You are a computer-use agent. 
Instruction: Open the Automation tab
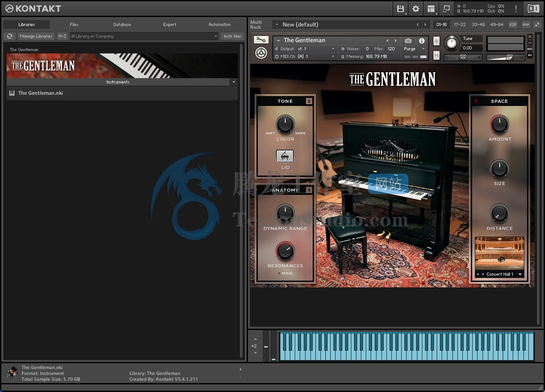point(220,25)
